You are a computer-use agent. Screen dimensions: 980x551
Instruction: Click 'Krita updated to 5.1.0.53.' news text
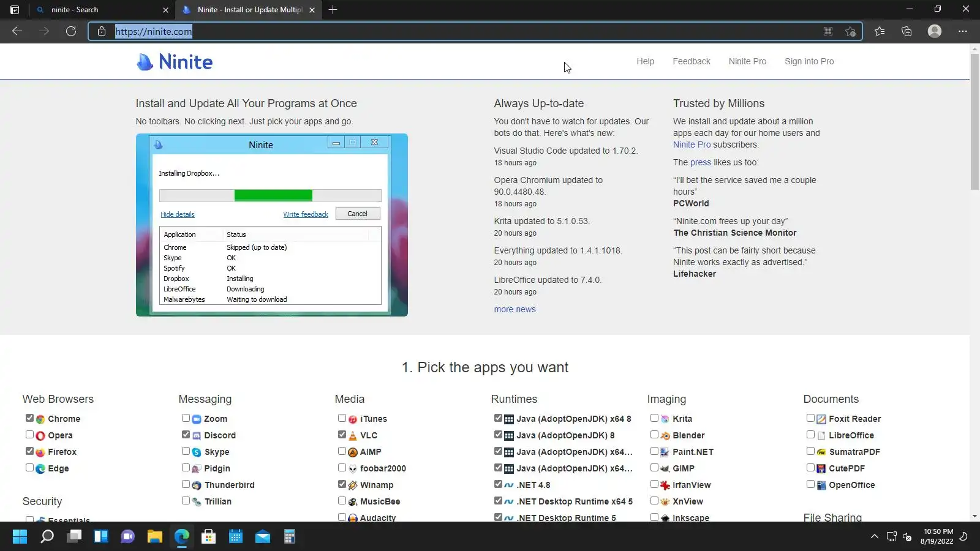pos(542,222)
